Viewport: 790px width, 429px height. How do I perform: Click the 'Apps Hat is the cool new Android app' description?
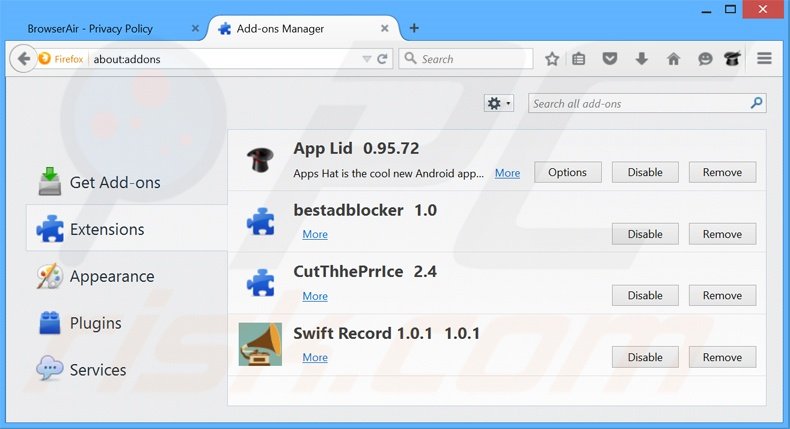388,173
